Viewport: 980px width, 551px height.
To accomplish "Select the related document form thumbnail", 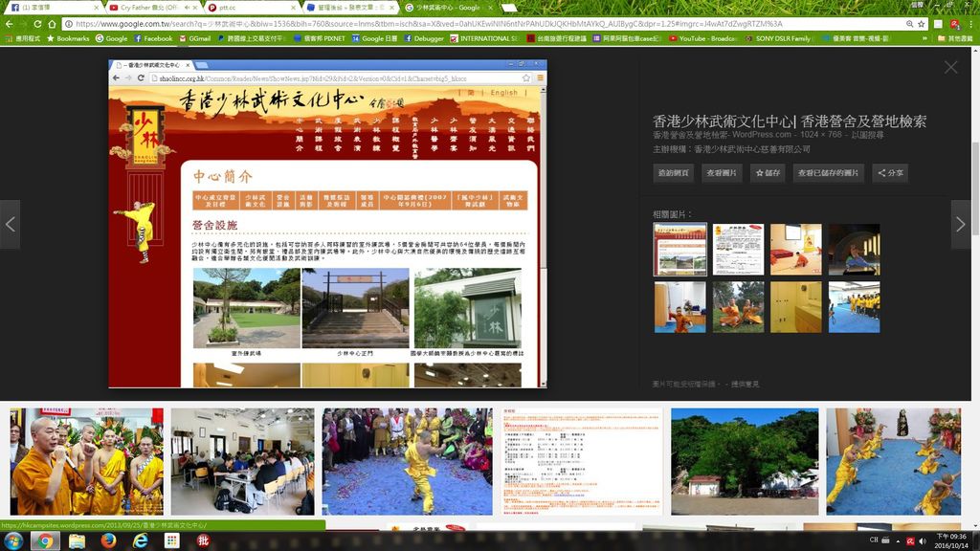I will 738,250.
